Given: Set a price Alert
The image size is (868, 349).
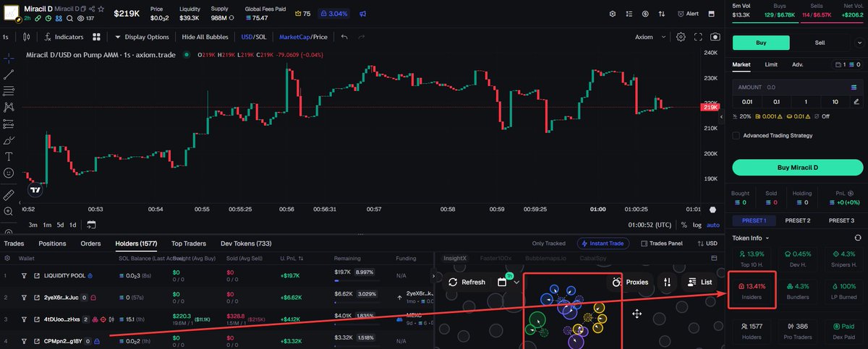Looking at the screenshot, I should [688, 14].
